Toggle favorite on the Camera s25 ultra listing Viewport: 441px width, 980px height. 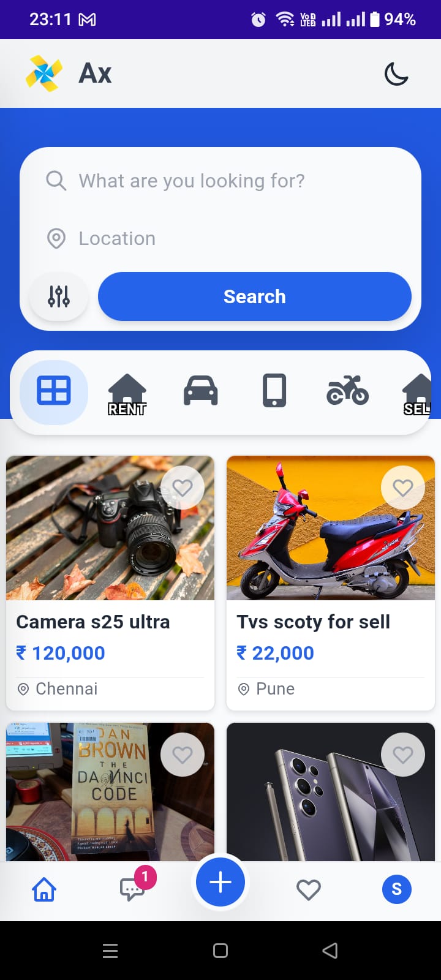coord(183,487)
